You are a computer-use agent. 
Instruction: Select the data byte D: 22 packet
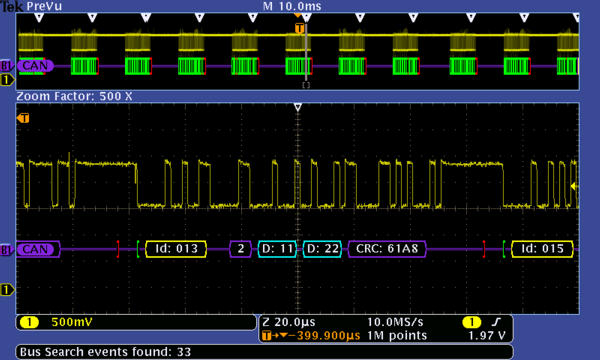point(322,249)
